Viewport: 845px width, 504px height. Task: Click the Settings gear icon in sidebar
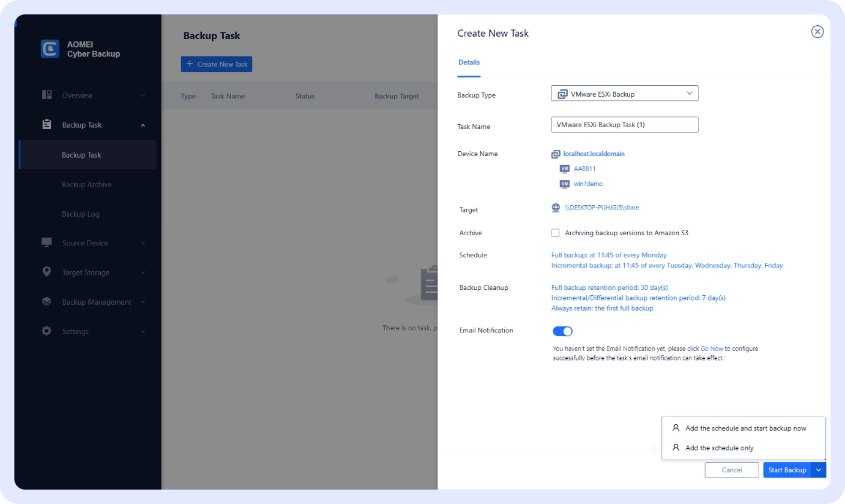point(47,331)
